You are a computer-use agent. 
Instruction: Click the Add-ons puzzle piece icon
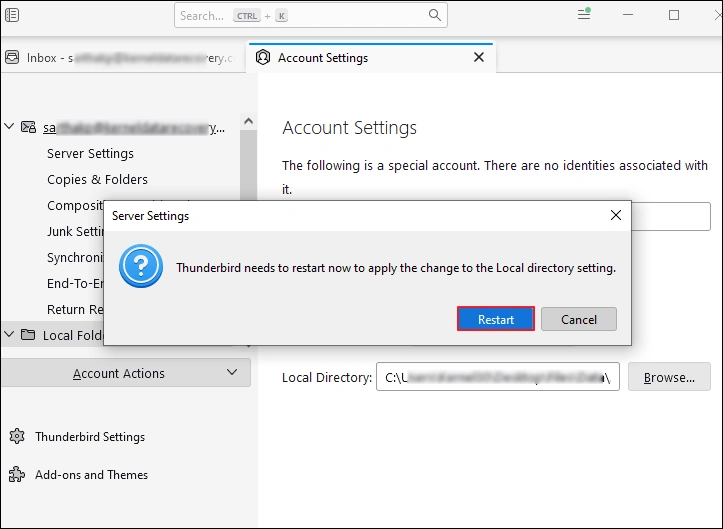(17, 474)
